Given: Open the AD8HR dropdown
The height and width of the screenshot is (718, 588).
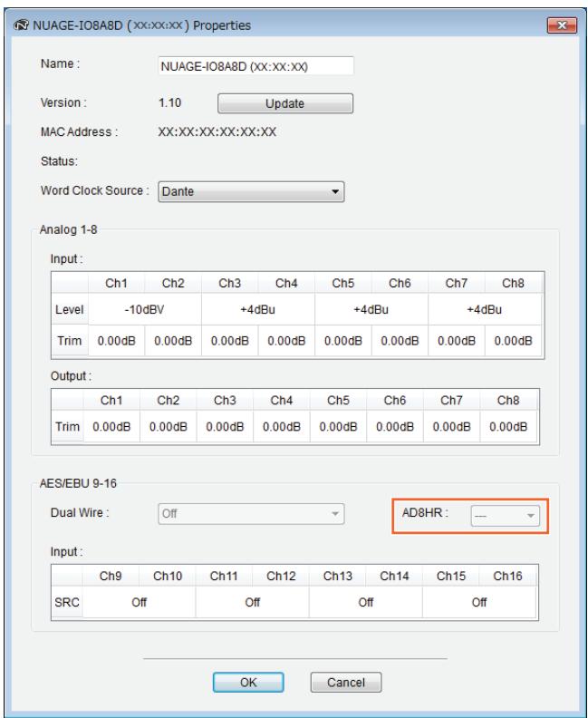Looking at the screenshot, I should coord(506,516).
